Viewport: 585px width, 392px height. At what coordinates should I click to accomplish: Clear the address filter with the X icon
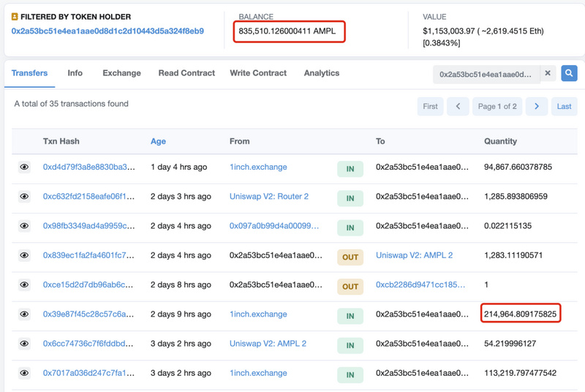coord(547,73)
